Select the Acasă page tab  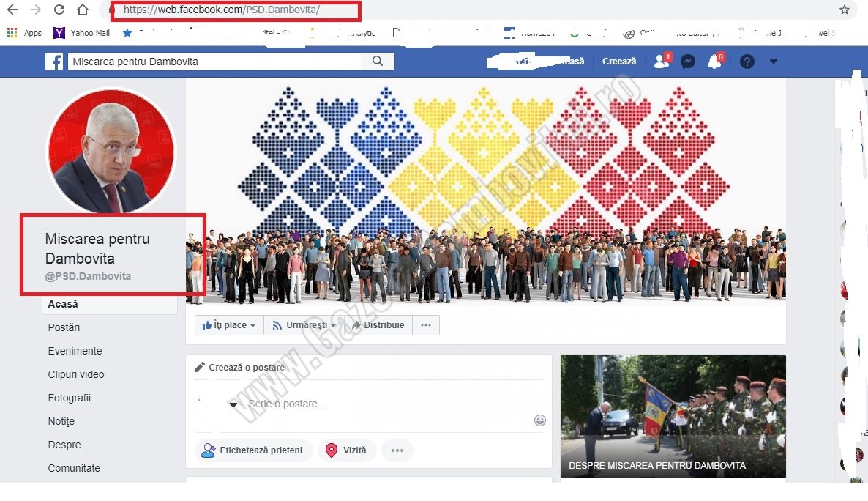point(110,304)
